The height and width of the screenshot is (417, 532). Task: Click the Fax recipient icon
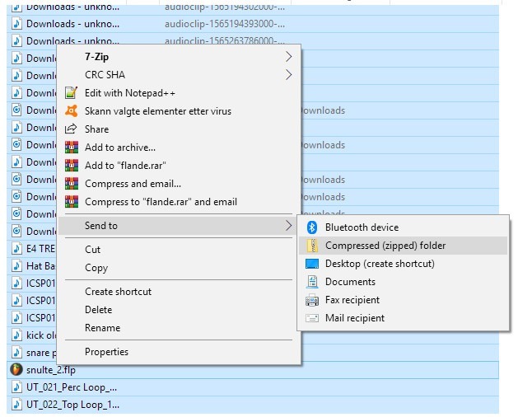(312, 300)
